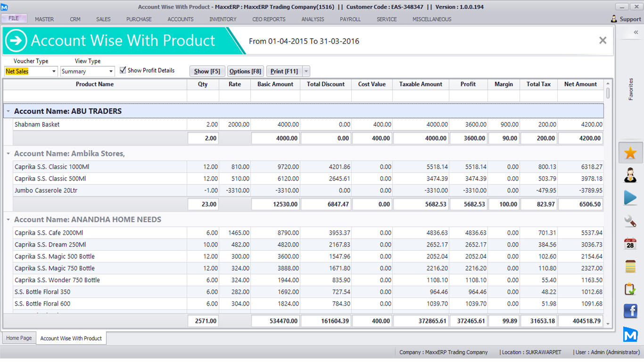Click the Options [F8] button
The width and height of the screenshot is (644, 362).
(245, 71)
